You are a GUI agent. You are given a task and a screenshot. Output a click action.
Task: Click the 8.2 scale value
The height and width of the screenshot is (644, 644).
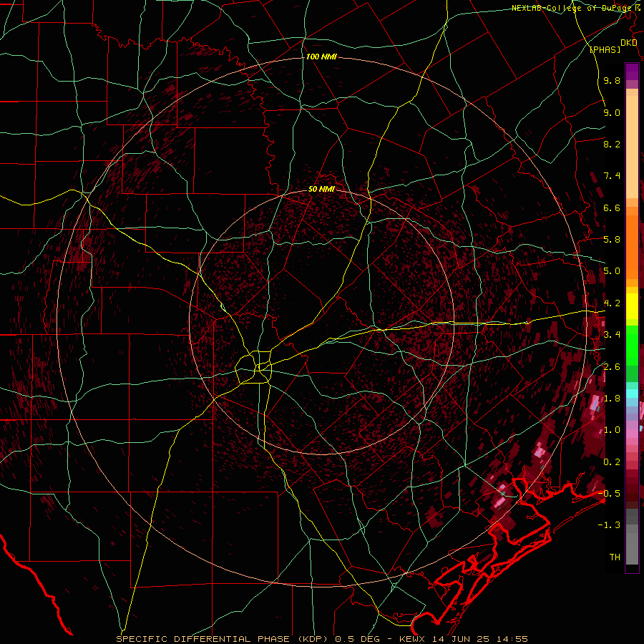(x=612, y=144)
